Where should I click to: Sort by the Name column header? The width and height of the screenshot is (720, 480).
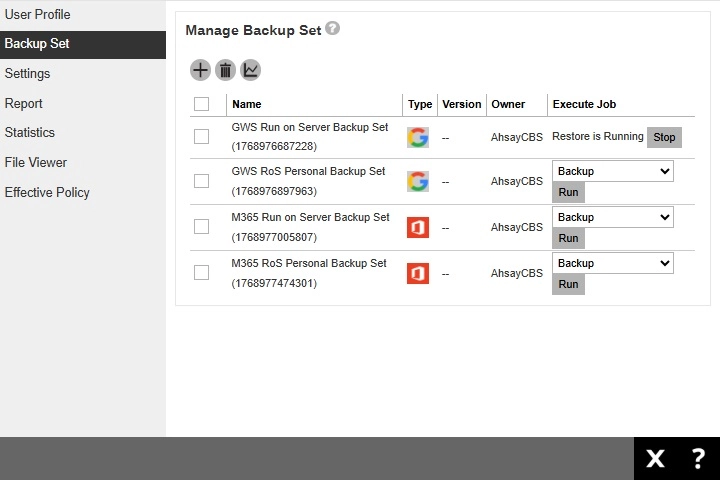pos(246,104)
